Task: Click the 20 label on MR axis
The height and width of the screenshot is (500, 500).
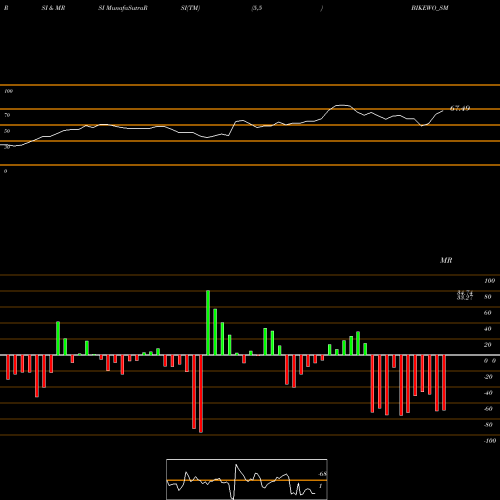Action: (488, 345)
